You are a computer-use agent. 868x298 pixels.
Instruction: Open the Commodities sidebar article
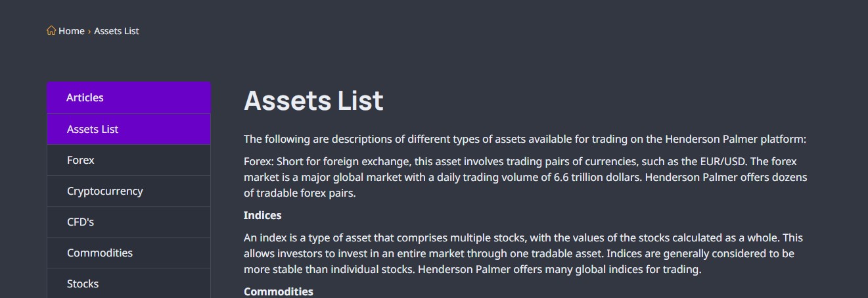(129, 253)
